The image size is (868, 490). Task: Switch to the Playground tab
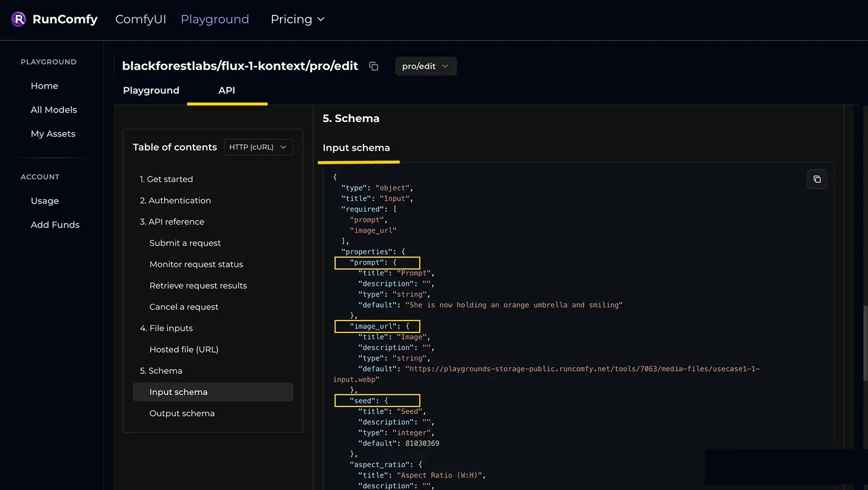pos(151,90)
